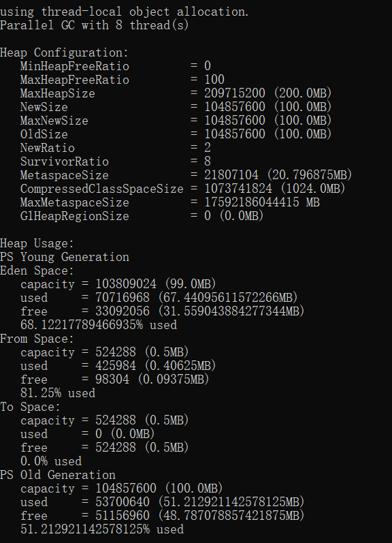Image resolution: width=392 pixels, height=543 pixels.
Task: Click the 'PS Young Generation' line
Action: point(65,257)
